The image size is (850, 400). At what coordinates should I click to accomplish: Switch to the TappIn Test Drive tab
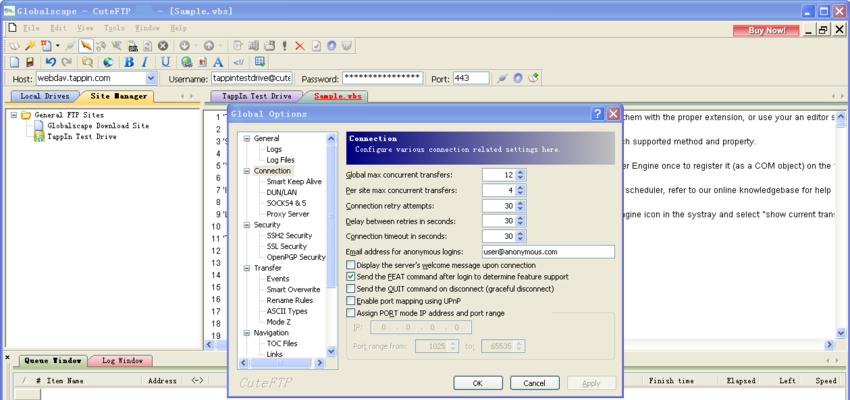[256, 96]
